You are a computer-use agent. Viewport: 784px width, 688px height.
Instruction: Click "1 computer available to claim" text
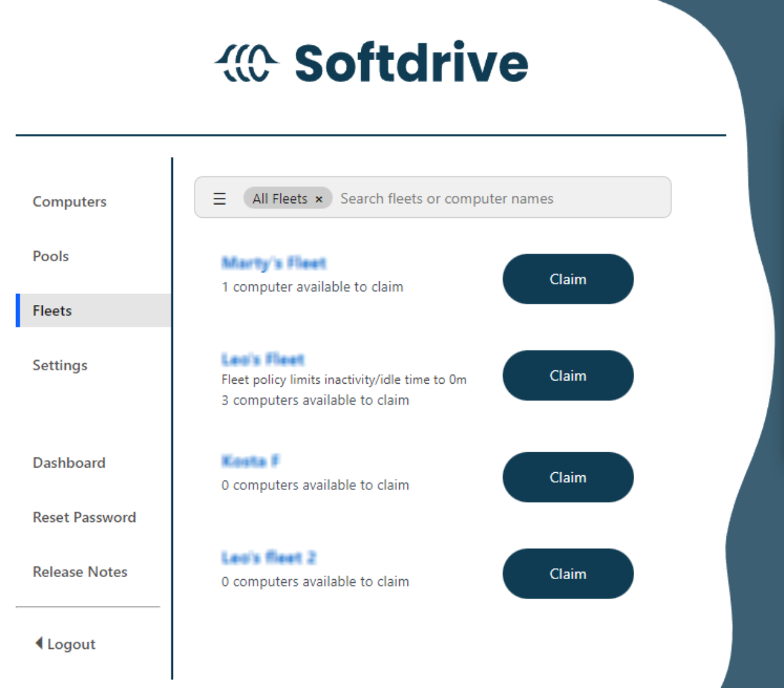coord(313,287)
